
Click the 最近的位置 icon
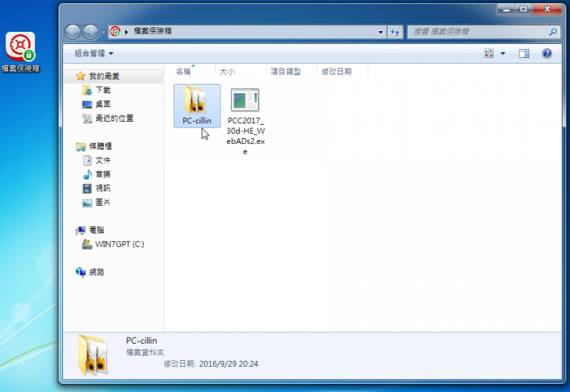[87, 118]
